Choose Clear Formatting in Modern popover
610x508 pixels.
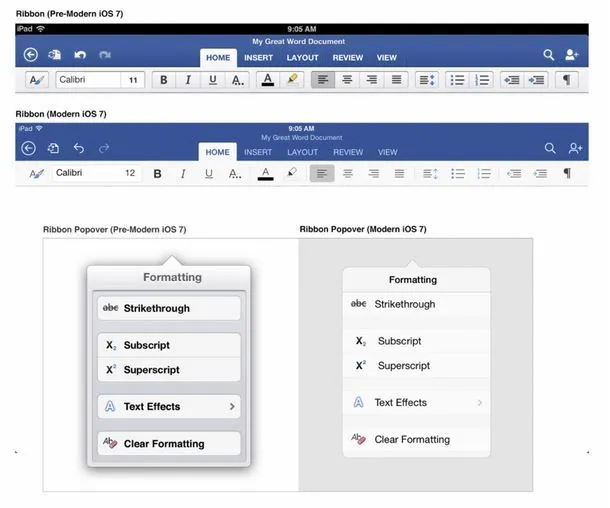[416, 440]
